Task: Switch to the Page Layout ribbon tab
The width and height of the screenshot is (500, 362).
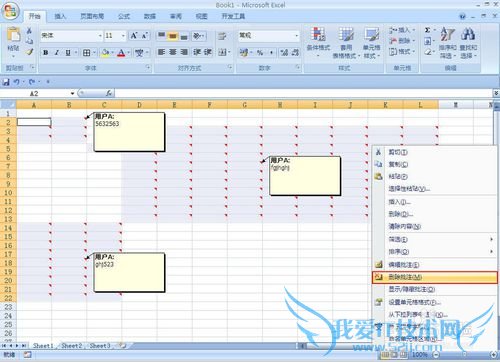Action: [x=92, y=16]
